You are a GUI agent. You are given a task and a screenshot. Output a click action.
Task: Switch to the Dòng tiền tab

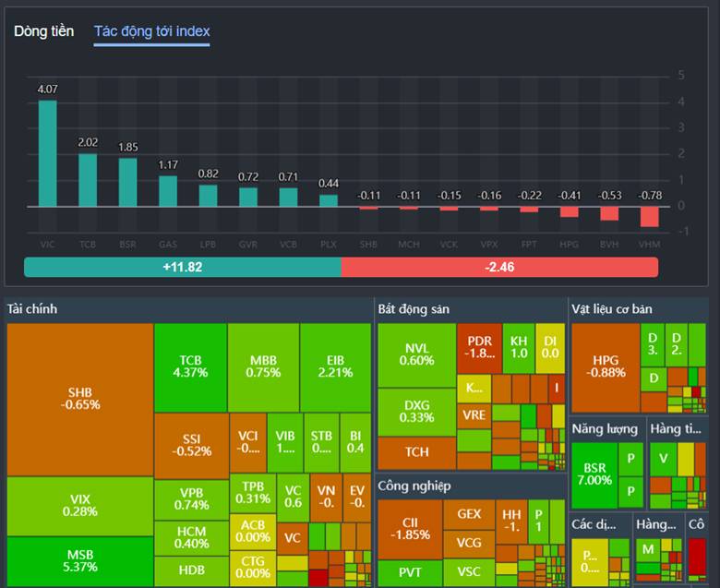(x=43, y=31)
